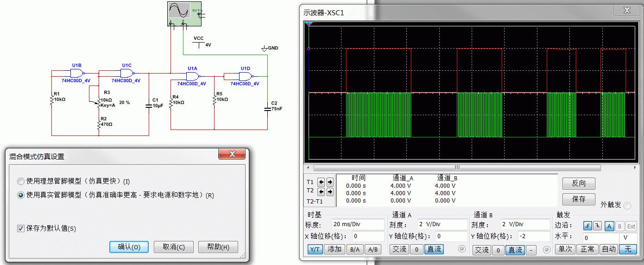Toggle the 保存为默认值 checkbox

point(20,228)
